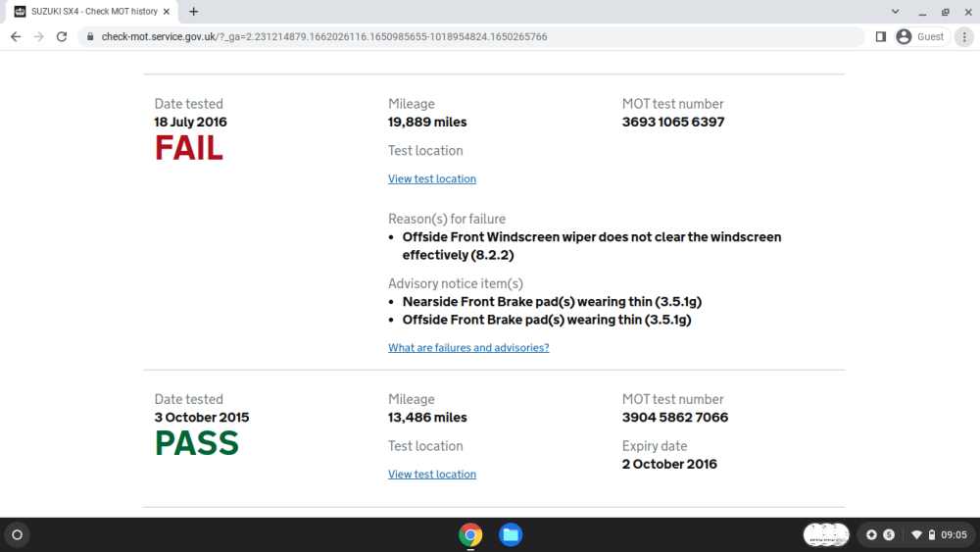
Task: Close the SUZUKI SX4 tab
Action: coord(167,11)
